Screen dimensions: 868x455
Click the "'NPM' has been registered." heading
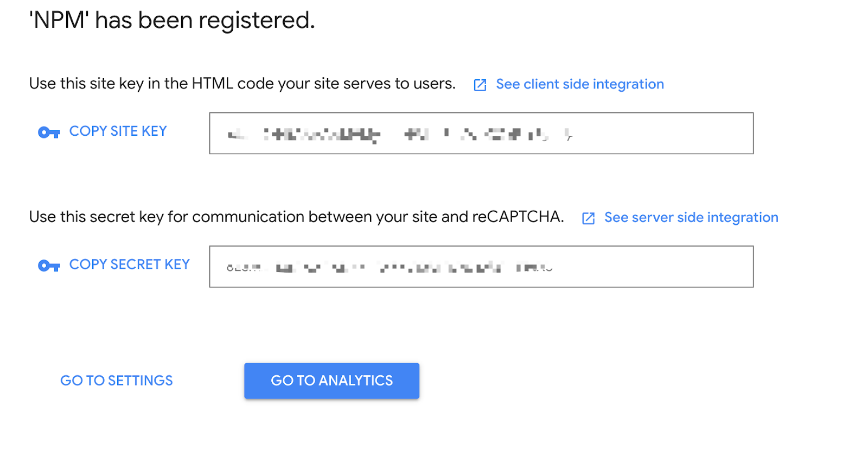tap(172, 21)
